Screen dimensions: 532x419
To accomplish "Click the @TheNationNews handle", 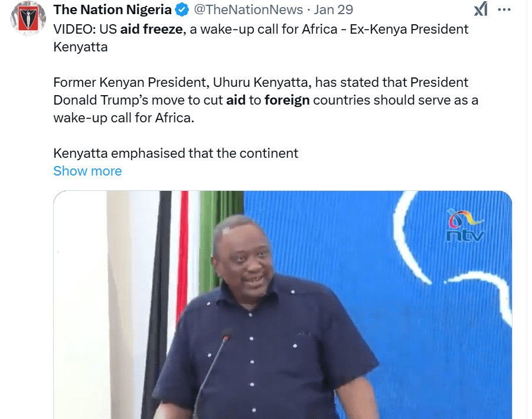I will pyautogui.click(x=249, y=10).
